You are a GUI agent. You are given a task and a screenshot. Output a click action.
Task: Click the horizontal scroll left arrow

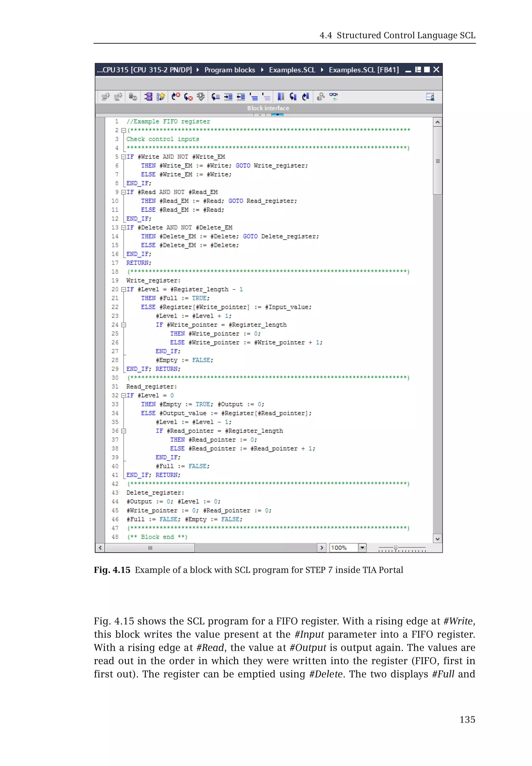coord(100,548)
